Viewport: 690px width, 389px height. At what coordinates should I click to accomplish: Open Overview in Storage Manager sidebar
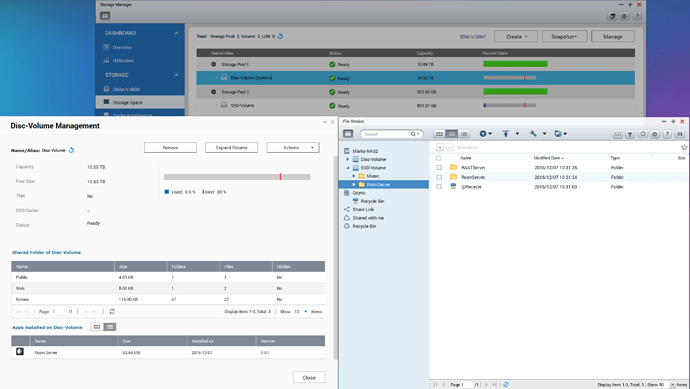click(x=121, y=47)
